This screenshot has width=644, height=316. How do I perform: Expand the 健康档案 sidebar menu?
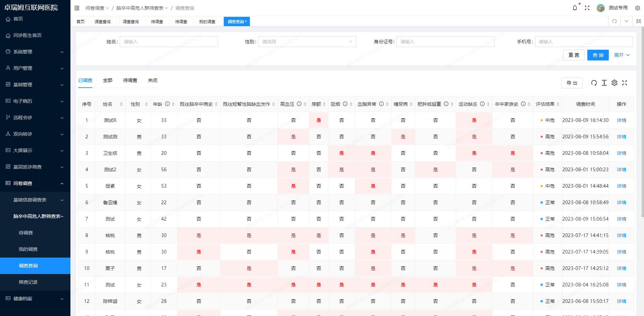click(35, 299)
